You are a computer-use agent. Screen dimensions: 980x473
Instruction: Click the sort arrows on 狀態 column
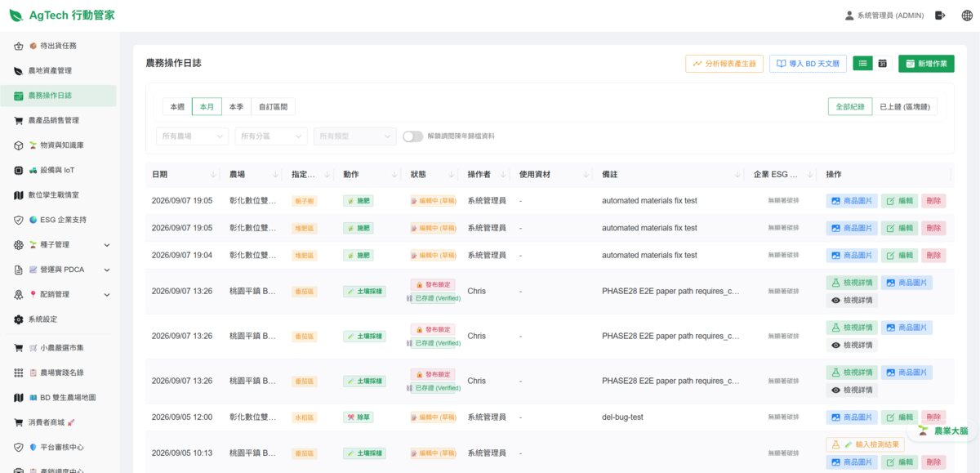452,175
